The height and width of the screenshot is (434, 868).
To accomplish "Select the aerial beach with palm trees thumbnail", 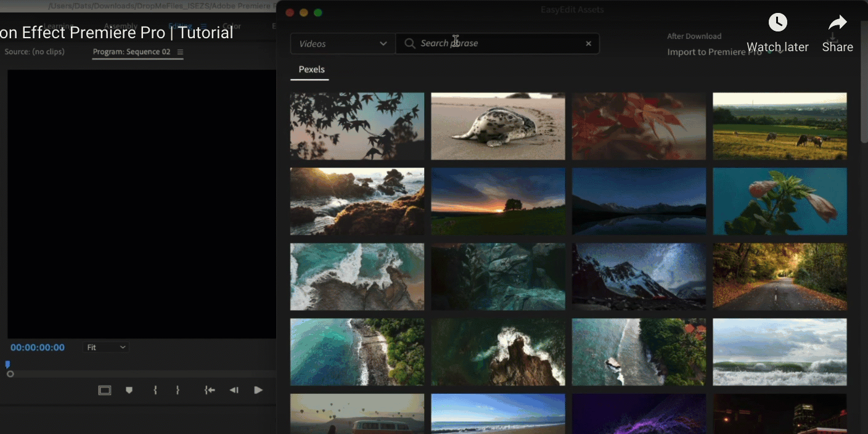I will [357, 352].
